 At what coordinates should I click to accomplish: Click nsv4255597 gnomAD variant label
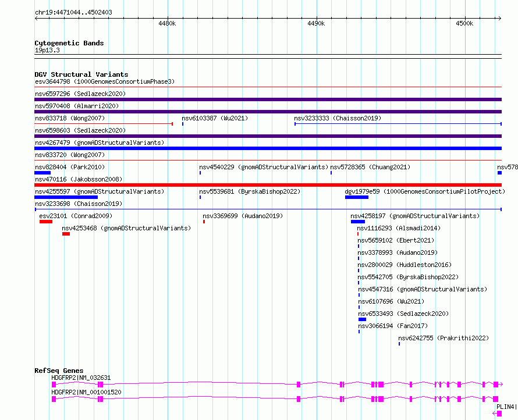(100, 191)
